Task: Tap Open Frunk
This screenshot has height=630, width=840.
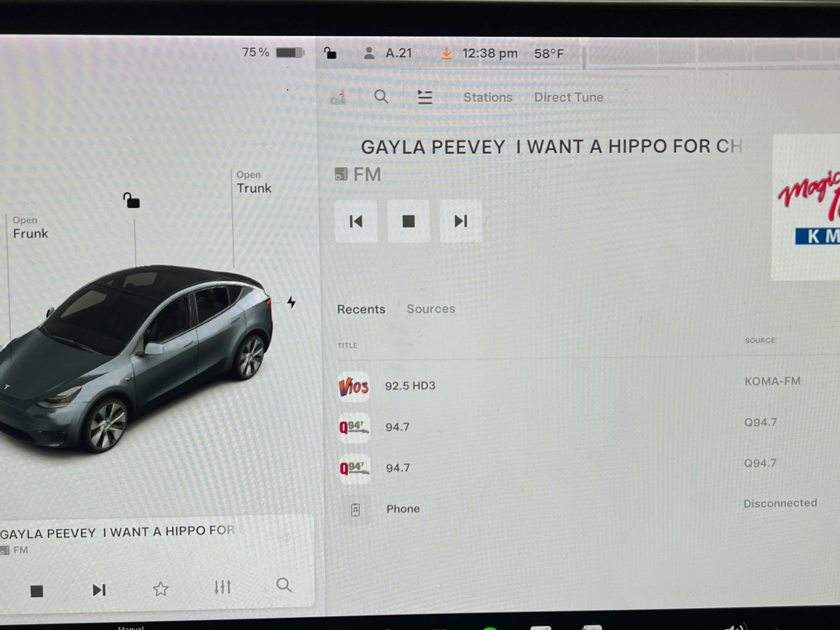Action: [x=30, y=227]
